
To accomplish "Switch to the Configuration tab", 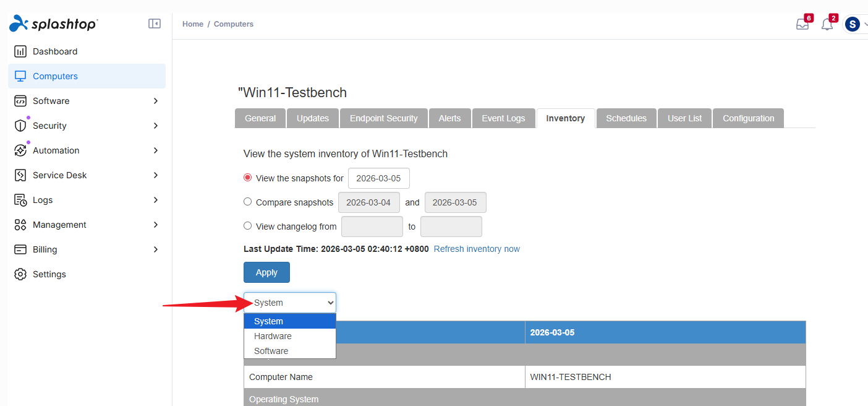I will [749, 118].
